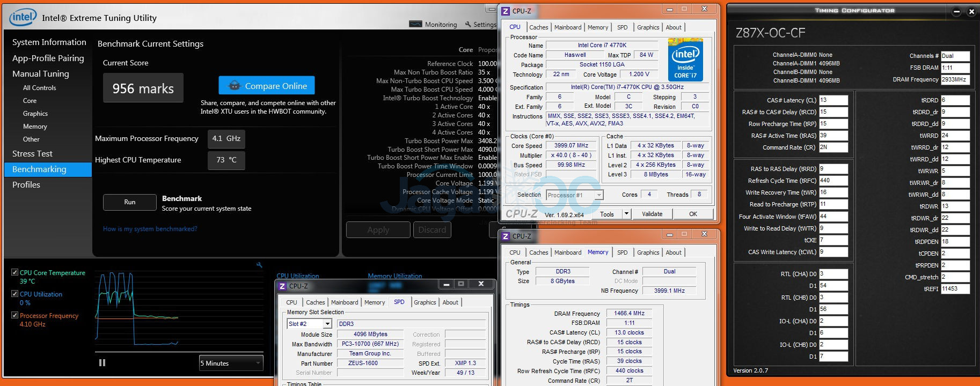Viewport: 980px width, 386px height.
Task: Uncheck CPU Core Temperature monitor
Action: 15,272
